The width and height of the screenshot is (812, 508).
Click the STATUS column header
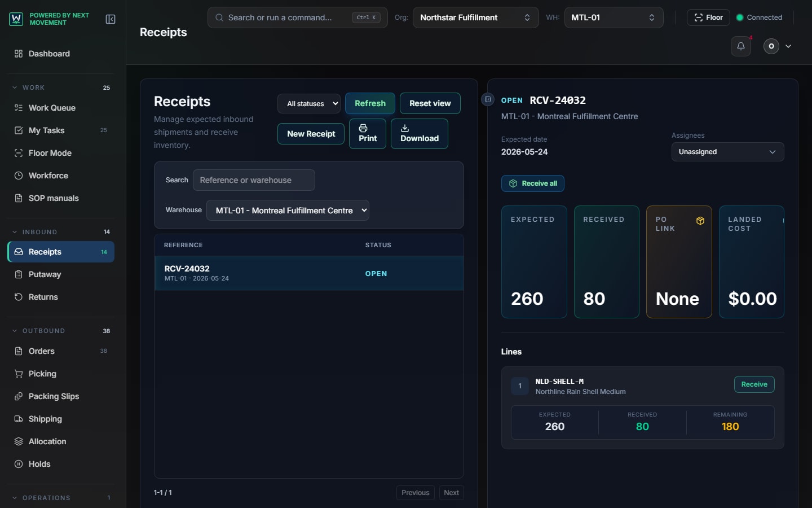(378, 245)
